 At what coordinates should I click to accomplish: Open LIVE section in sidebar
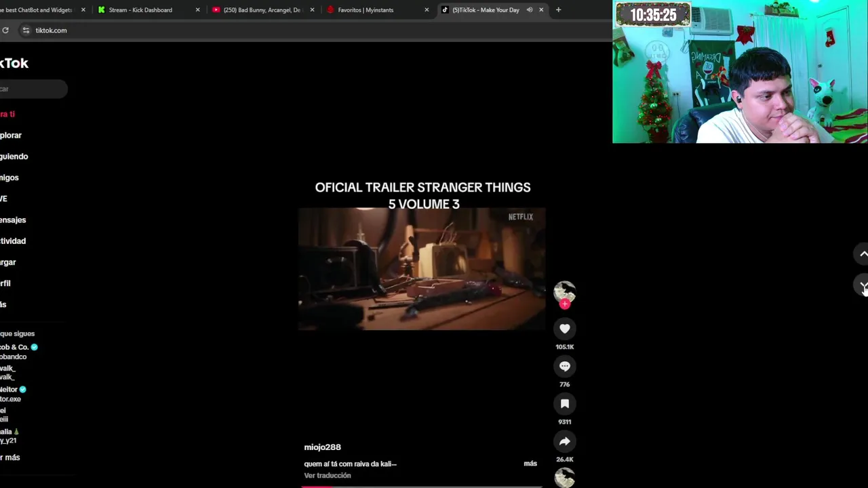coord(4,199)
